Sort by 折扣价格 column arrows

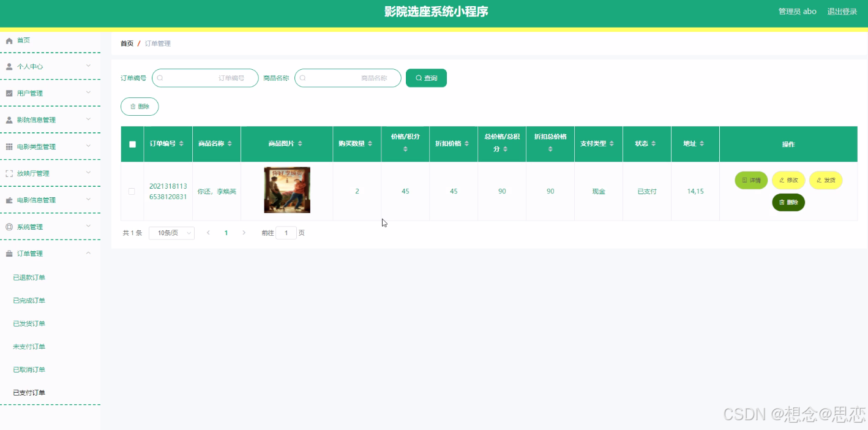point(466,144)
